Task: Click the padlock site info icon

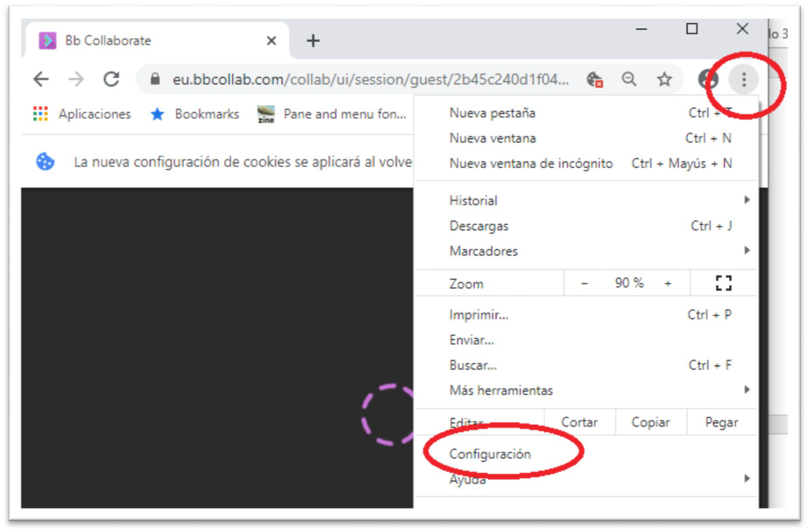Action: [155, 79]
